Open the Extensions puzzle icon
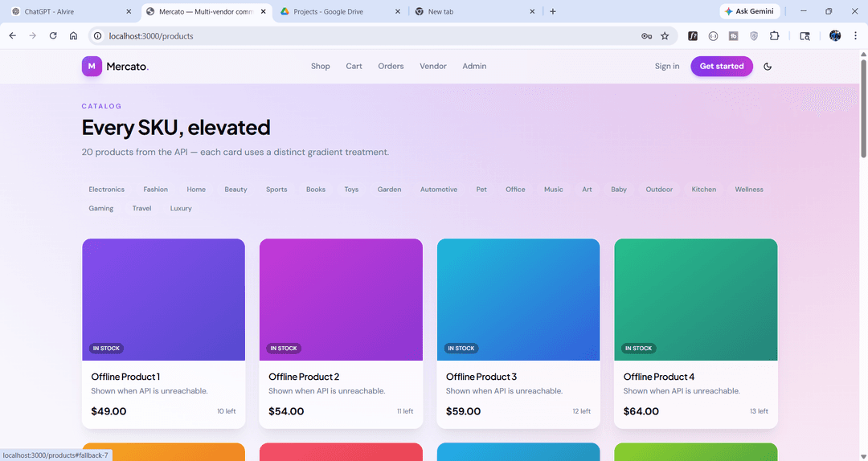The width and height of the screenshot is (868, 461). (x=775, y=36)
